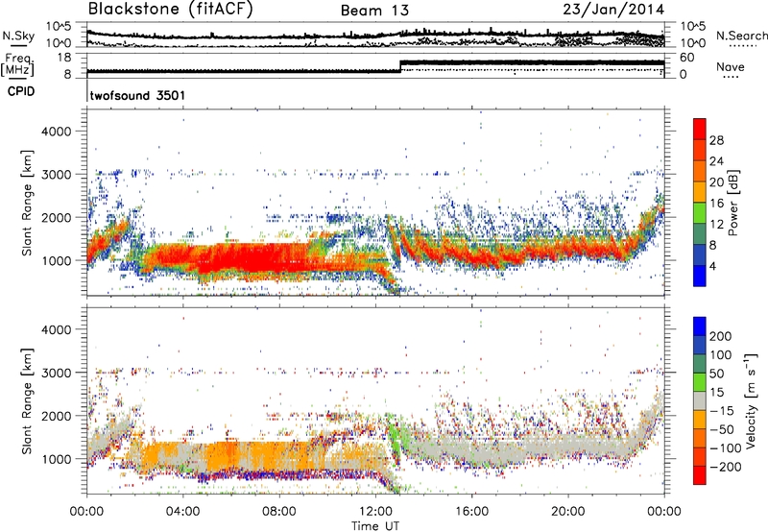Click the 'Slant Range [km]' label of Velocity panel
This screenshot has width=768, height=532.
point(27,401)
